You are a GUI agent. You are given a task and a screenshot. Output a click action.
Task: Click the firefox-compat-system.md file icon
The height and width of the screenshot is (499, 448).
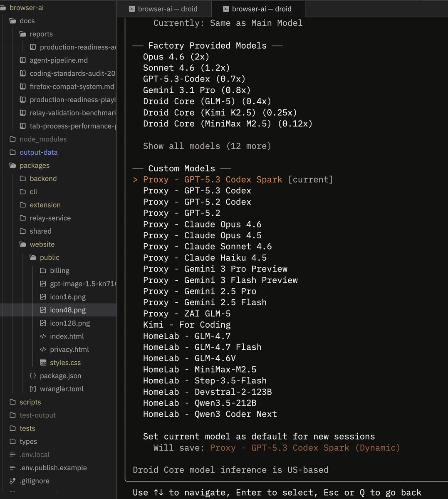[22, 86]
